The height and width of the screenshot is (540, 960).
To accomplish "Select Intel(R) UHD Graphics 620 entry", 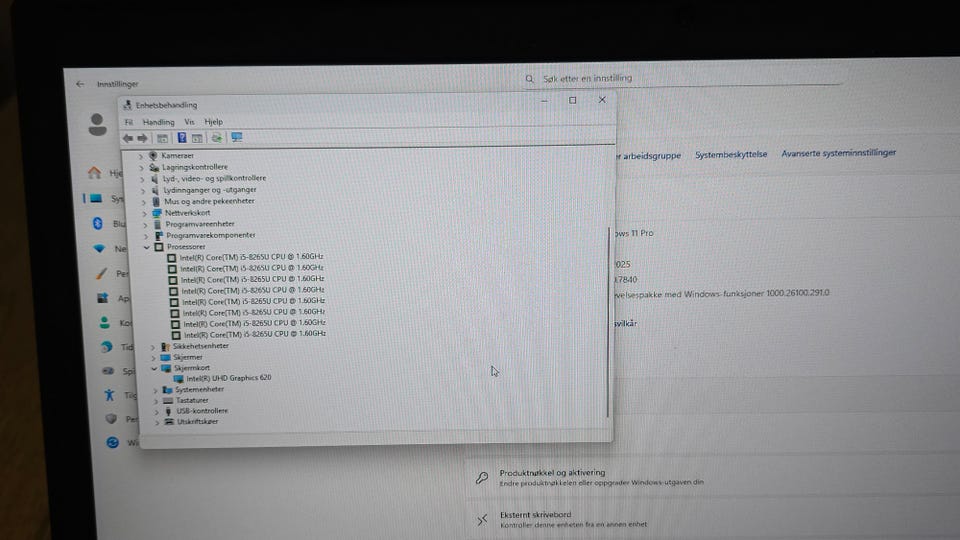I will pos(229,378).
